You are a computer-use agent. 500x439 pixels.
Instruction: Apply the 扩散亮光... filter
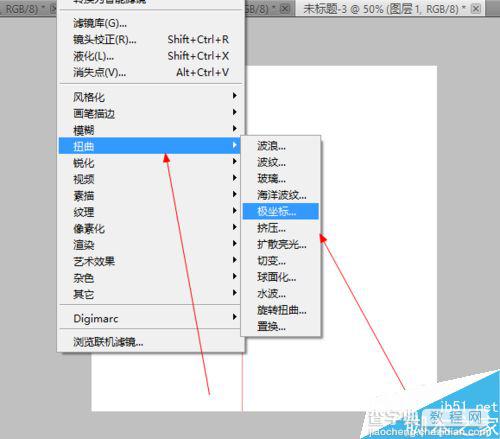click(x=281, y=244)
